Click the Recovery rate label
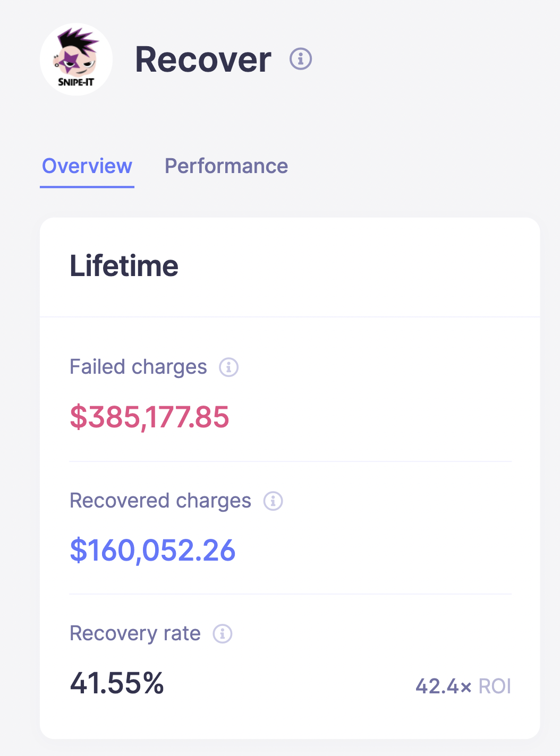 click(135, 633)
